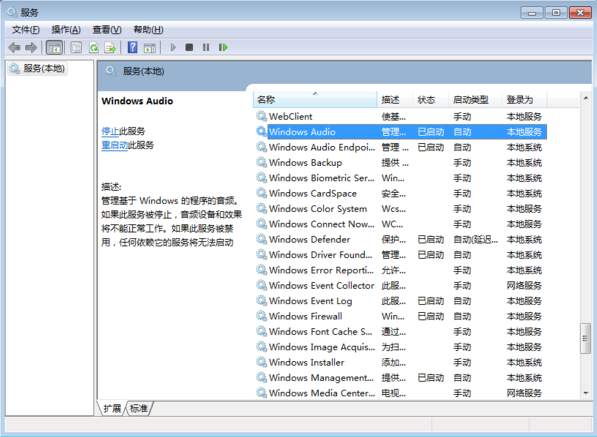The width and height of the screenshot is (597, 437).
Task: Click the gear icon beside WebClient
Action: pyautogui.click(x=261, y=116)
